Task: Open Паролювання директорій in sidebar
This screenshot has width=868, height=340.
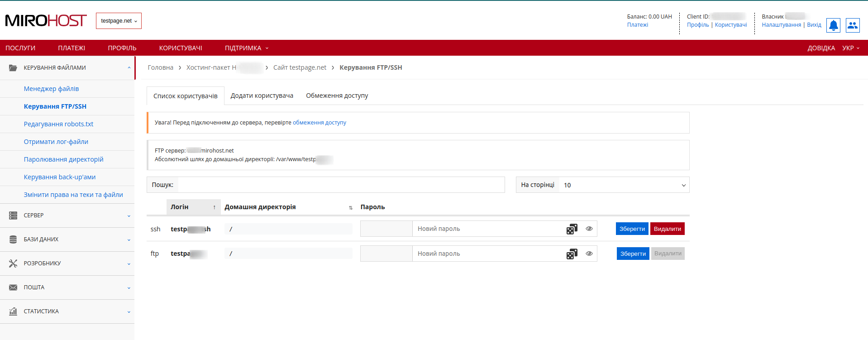Action: click(64, 159)
